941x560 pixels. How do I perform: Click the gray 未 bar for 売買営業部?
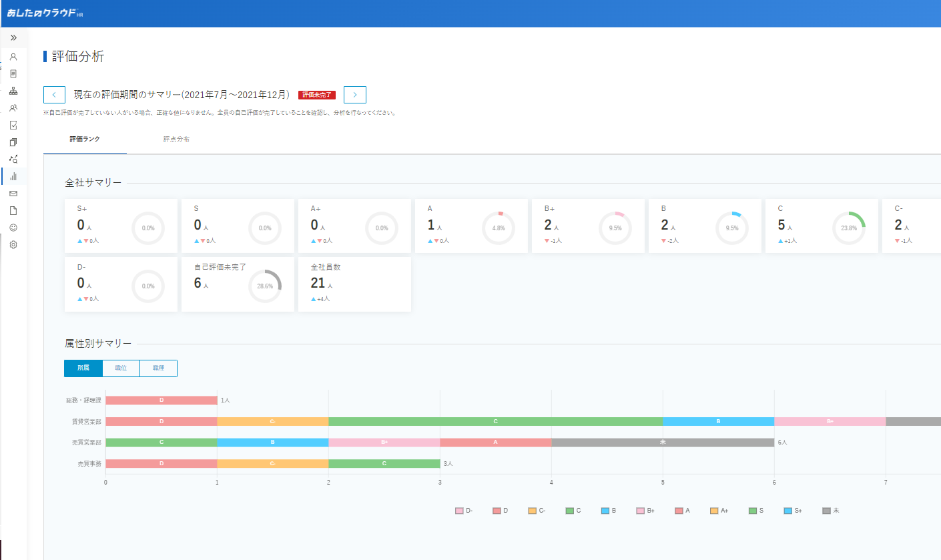pos(663,443)
